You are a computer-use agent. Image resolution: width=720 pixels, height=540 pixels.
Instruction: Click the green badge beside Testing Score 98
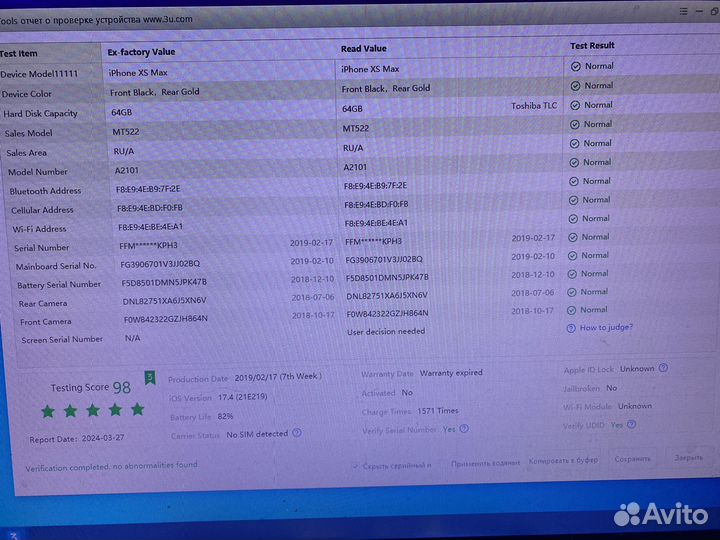click(150, 378)
